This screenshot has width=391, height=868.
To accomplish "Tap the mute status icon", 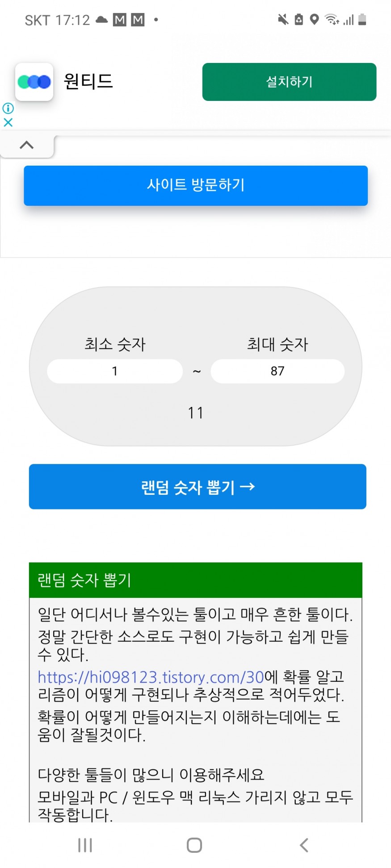I will point(283,20).
